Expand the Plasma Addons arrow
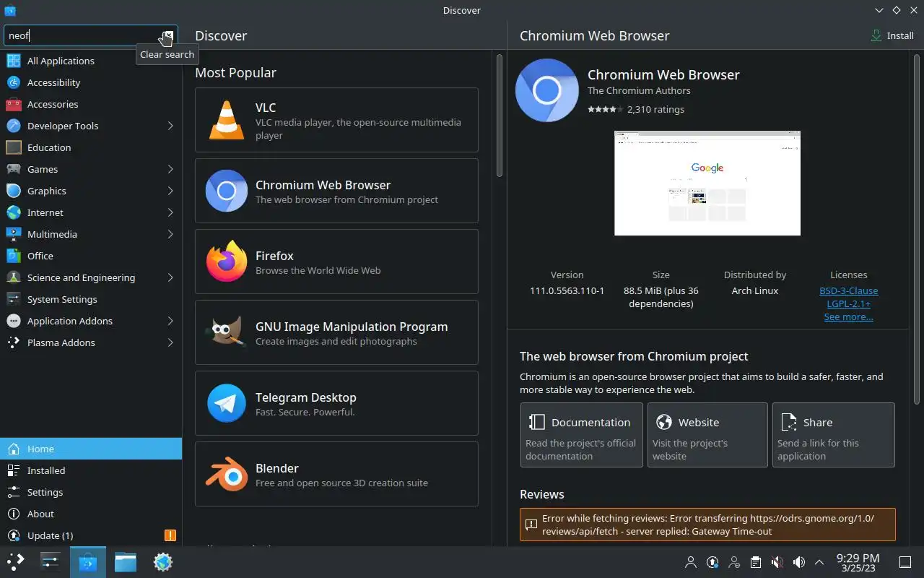This screenshot has height=578, width=924. (x=170, y=342)
